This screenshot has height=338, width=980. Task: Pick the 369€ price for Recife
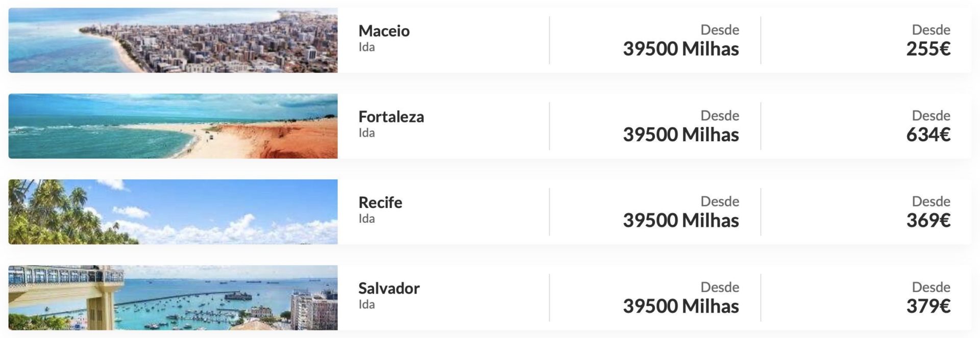[x=928, y=220]
